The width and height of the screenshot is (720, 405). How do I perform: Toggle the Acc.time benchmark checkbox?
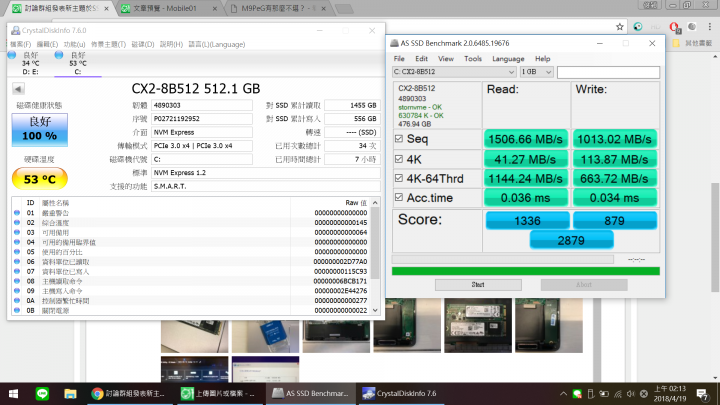[x=399, y=197]
